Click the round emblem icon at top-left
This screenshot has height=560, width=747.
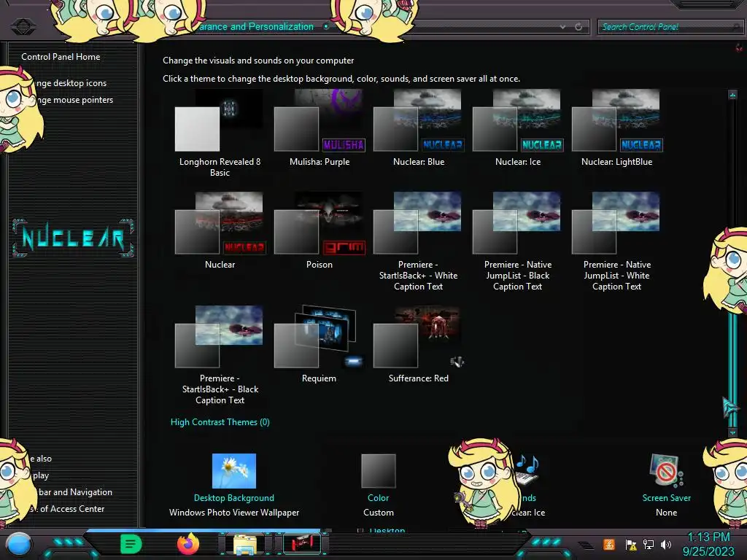(x=23, y=26)
